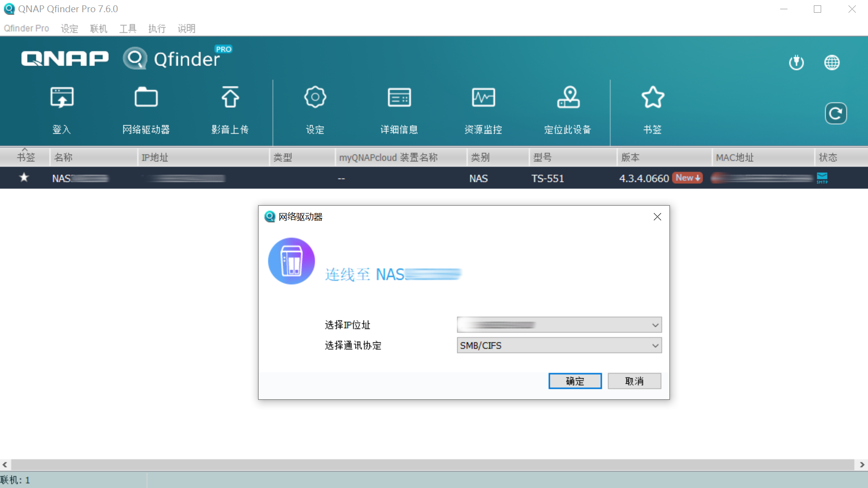868x488 pixels.
Task: Open the language globe icon
Action: pyautogui.click(x=832, y=62)
